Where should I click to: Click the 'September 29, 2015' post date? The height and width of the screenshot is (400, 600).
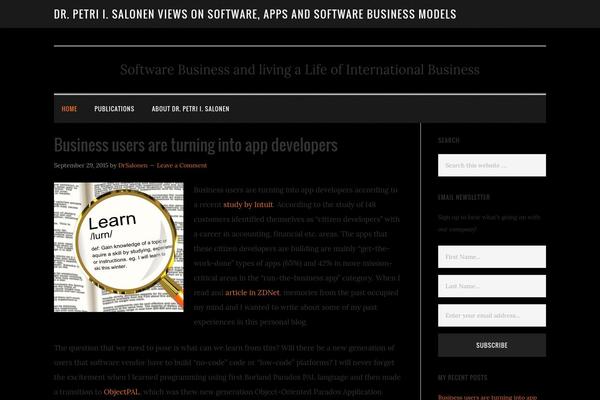click(81, 165)
